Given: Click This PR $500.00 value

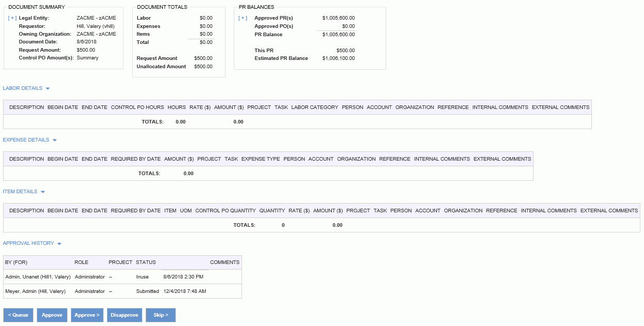Looking at the screenshot, I should [x=346, y=51].
